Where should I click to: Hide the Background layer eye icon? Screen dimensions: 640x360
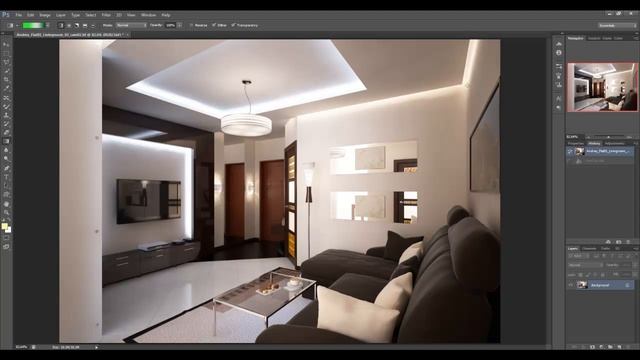571,285
